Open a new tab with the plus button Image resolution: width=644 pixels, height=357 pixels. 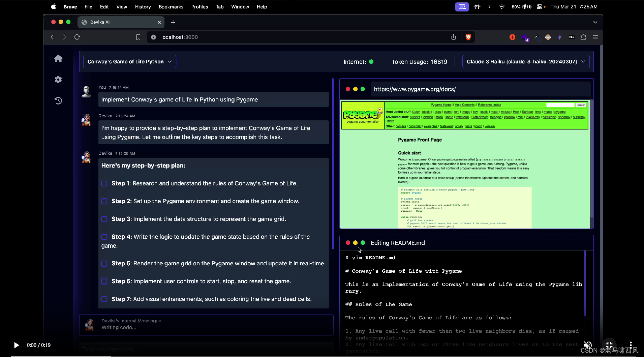coord(173,22)
